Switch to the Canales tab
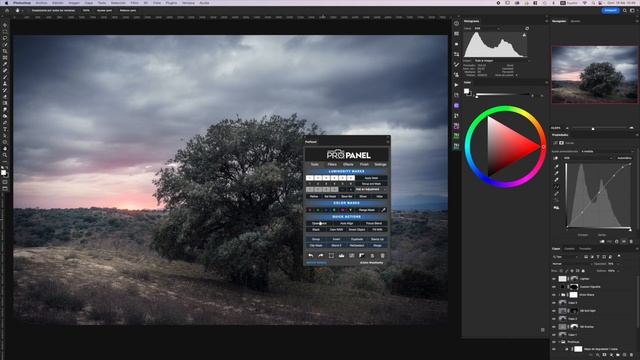The image size is (640, 360). [x=569, y=249]
